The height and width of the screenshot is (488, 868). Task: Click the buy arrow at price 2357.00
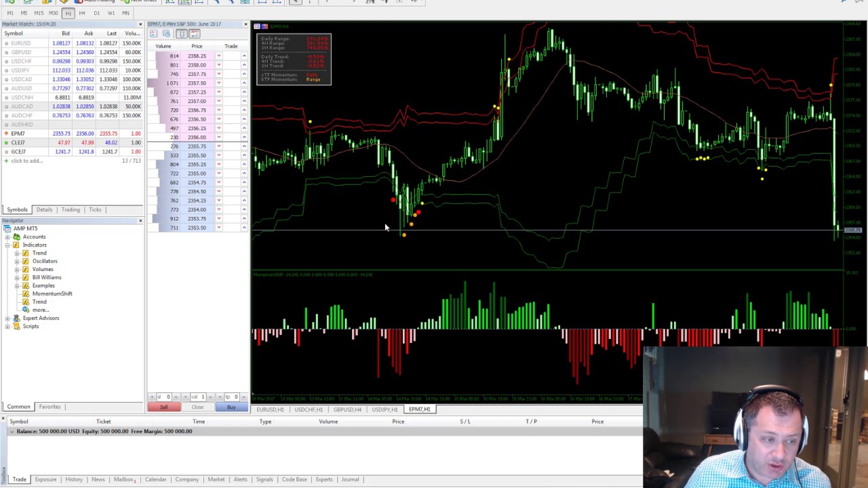point(244,101)
